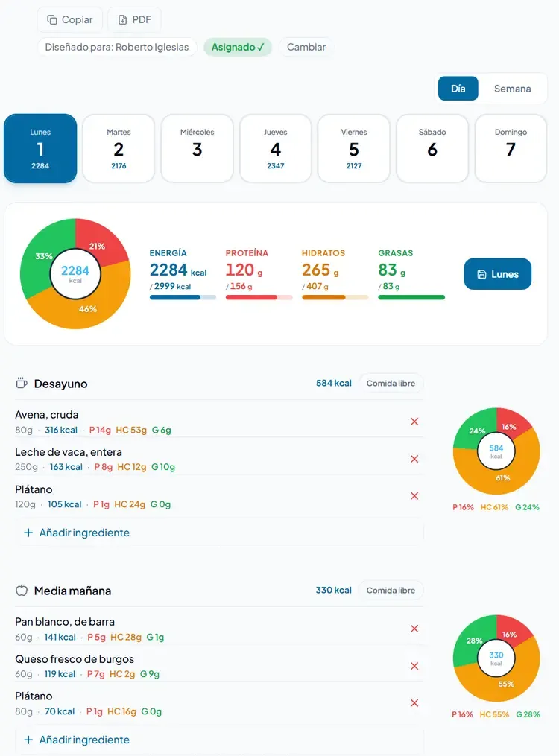Viewport: 559px width, 756px height.
Task: Click the Energía progress bar
Action: pos(183,297)
